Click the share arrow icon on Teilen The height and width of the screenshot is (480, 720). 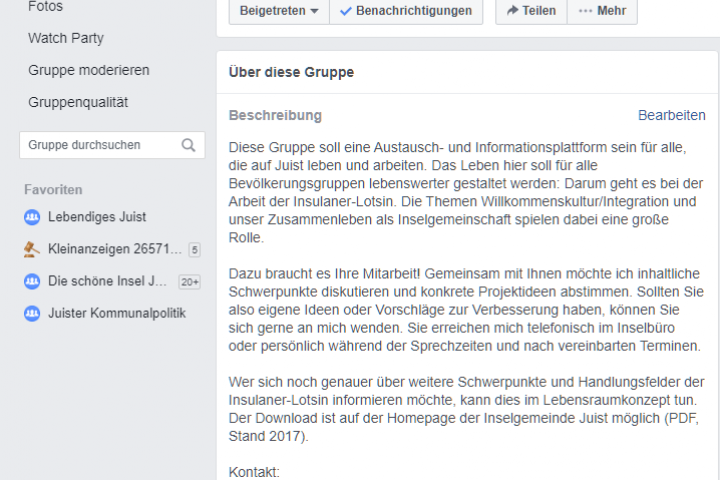(512, 11)
